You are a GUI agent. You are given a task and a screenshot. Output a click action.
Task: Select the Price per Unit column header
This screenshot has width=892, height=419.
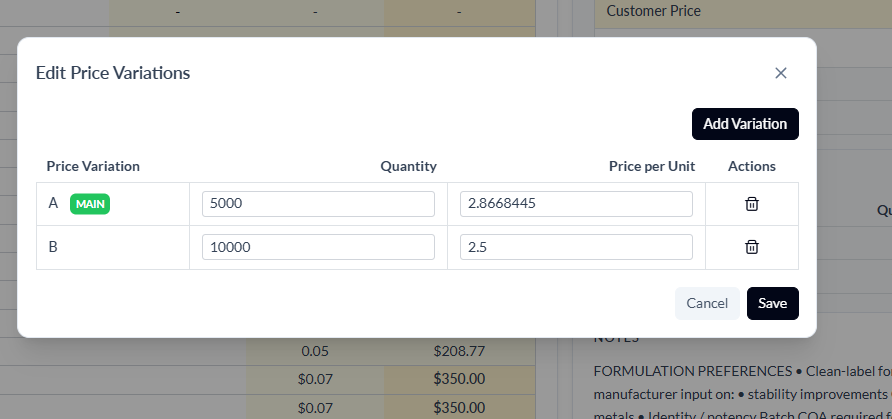(652, 166)
